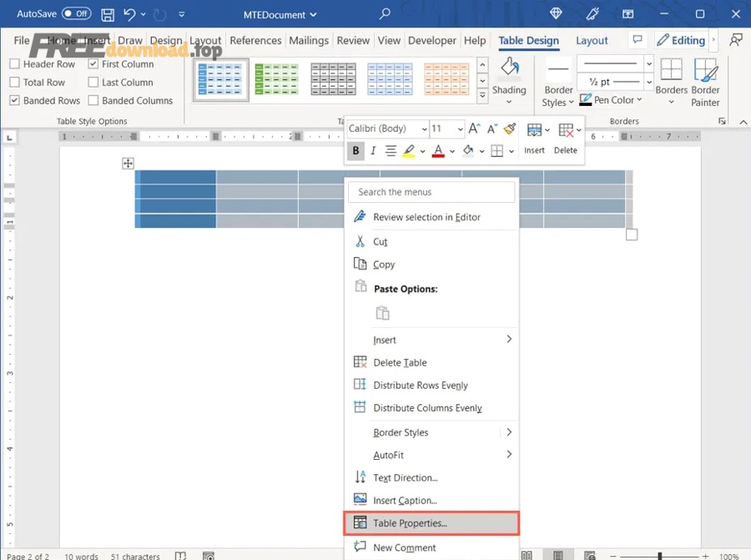Adjust the zoom slider in status bar
This screenshot has height=560, width=751.
(659, 556)
